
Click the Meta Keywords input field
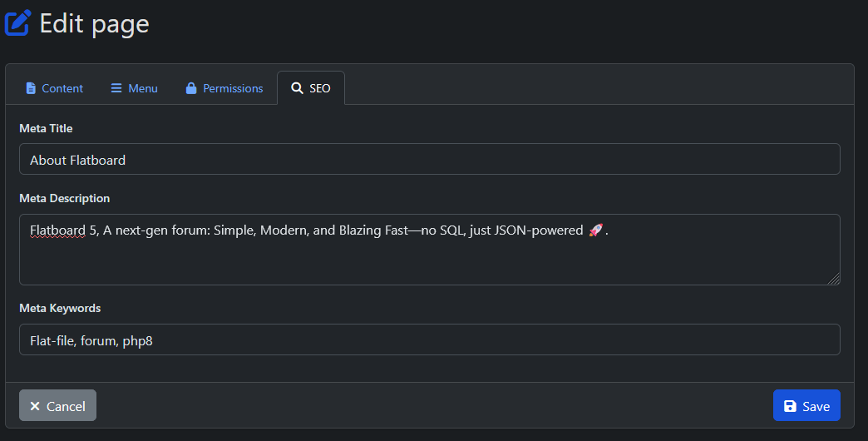click(429, 339)
